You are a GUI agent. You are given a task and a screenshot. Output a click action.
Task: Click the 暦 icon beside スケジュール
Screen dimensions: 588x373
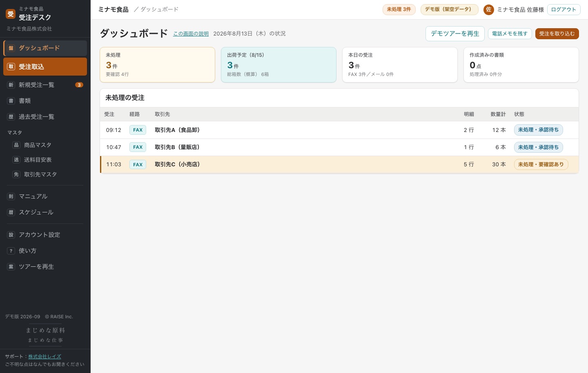coord(11,212)
